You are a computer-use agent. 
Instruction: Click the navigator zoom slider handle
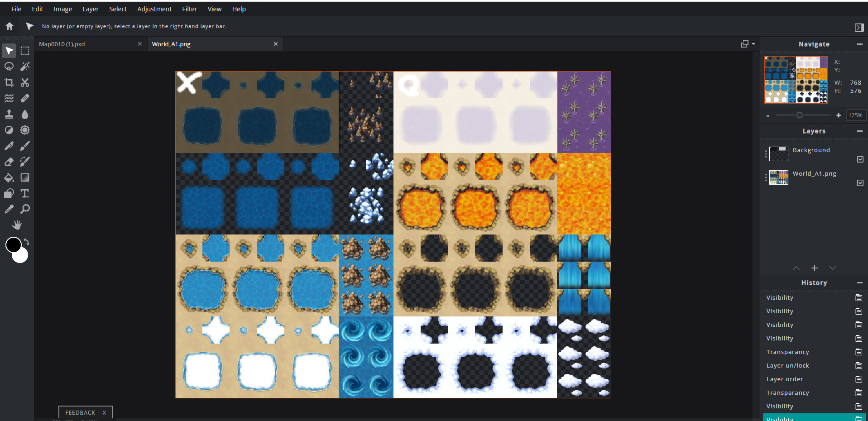coord(800,115)
